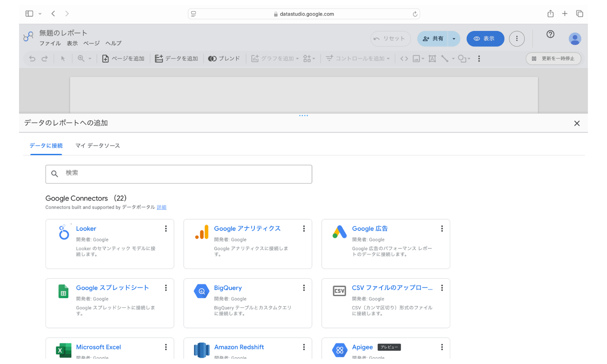The width and height of the screenshot is (607, 364).
Task: Click the panel resize handle dots
Action: (x=303, y=116)
